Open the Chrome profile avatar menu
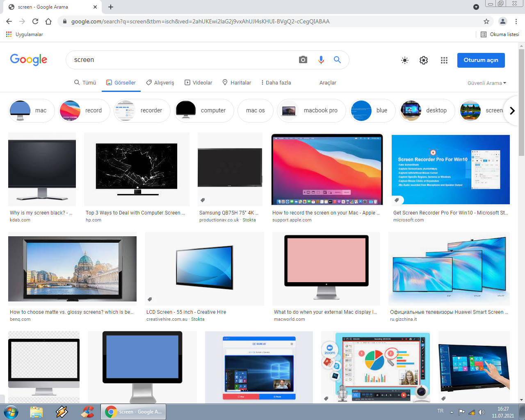 pos(503,21)
